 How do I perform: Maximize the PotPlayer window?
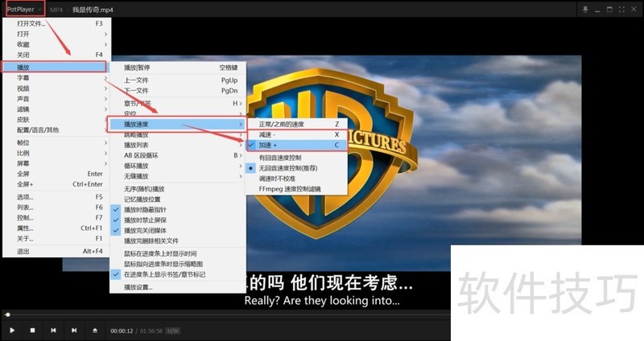click(x=609, y=10)
